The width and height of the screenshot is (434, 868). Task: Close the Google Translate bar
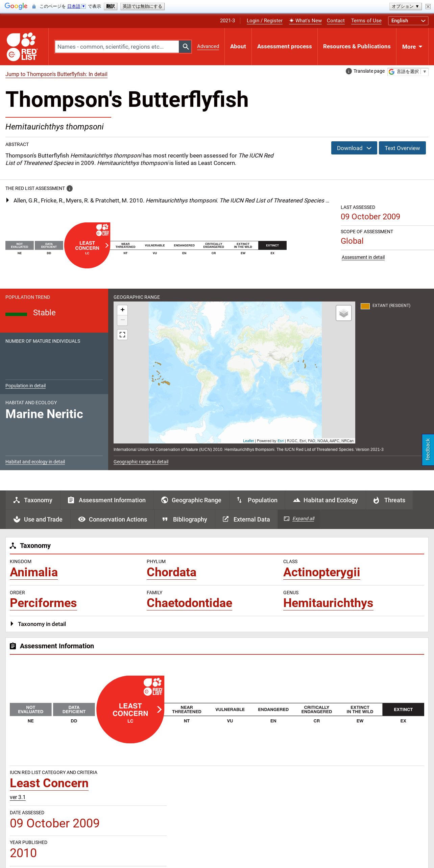428,6
